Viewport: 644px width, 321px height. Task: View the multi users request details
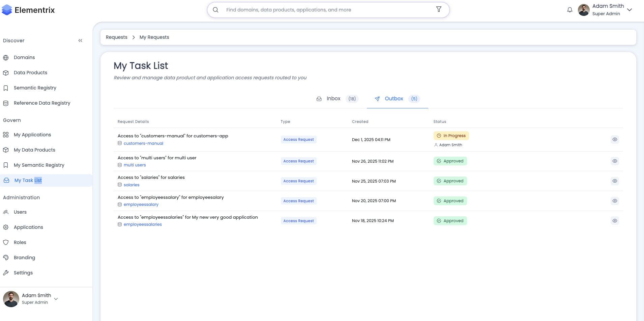coord(615,161)
